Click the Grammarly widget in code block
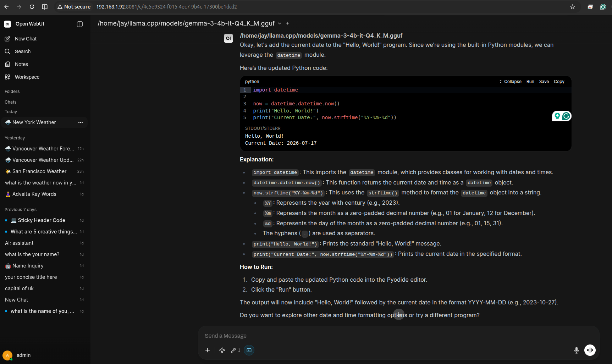This screenshot has height=364, width=612. tap(566, 116)
